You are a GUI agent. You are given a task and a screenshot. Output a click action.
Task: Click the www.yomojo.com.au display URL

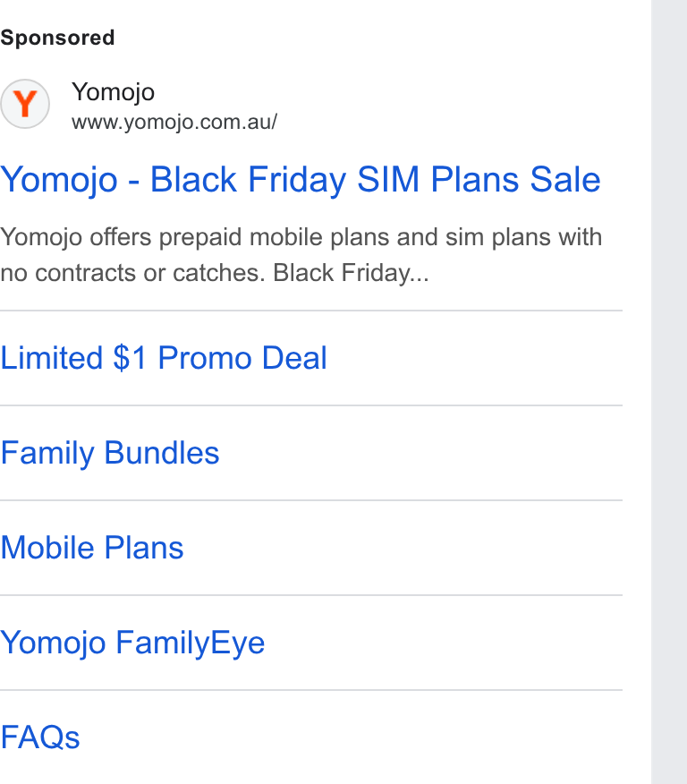click(174, 122)
